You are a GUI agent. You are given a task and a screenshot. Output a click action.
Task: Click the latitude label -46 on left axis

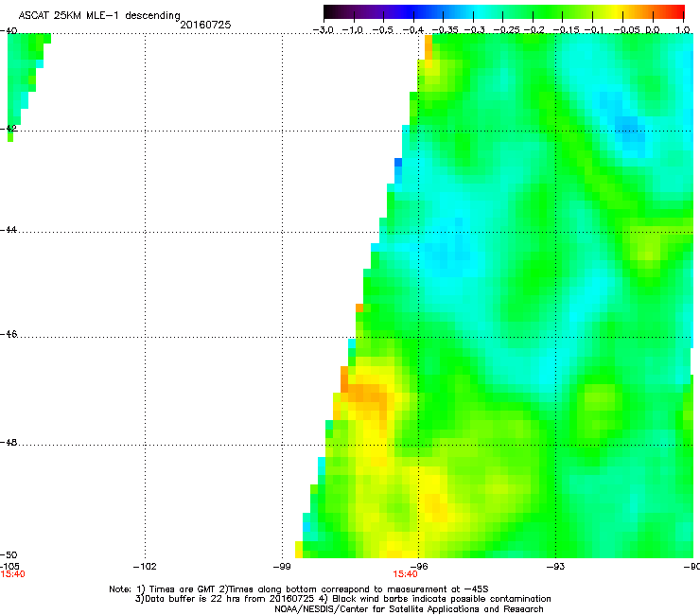click(x=9, y=334)
